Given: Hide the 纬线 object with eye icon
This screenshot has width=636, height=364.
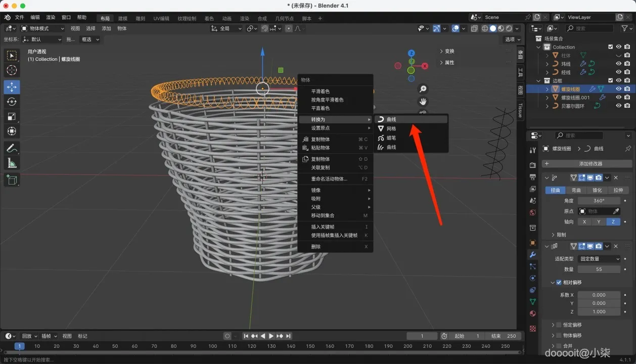Looking at the screenshot, I should coord(618,64).
